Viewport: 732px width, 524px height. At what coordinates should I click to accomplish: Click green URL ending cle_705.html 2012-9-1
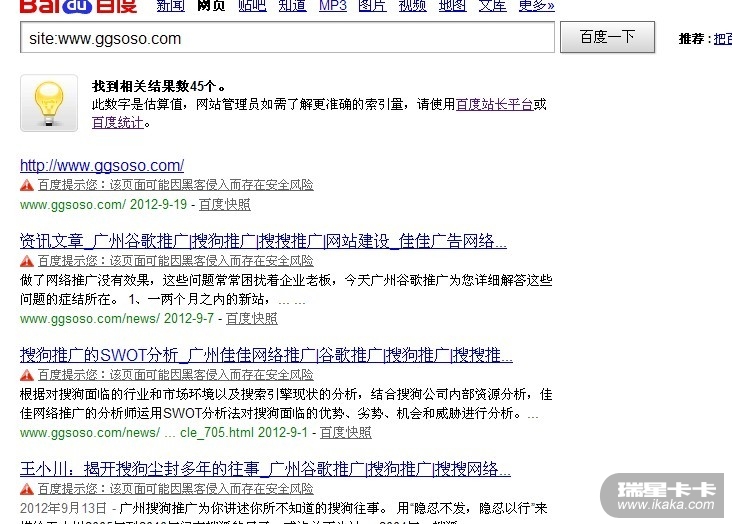(x=164, y=432)
